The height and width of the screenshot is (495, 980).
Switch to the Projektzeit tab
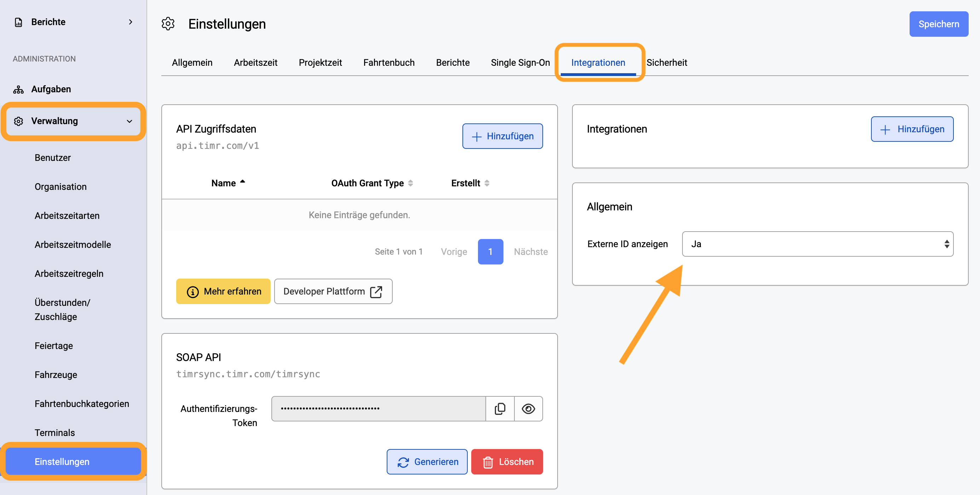coord(320,62)
